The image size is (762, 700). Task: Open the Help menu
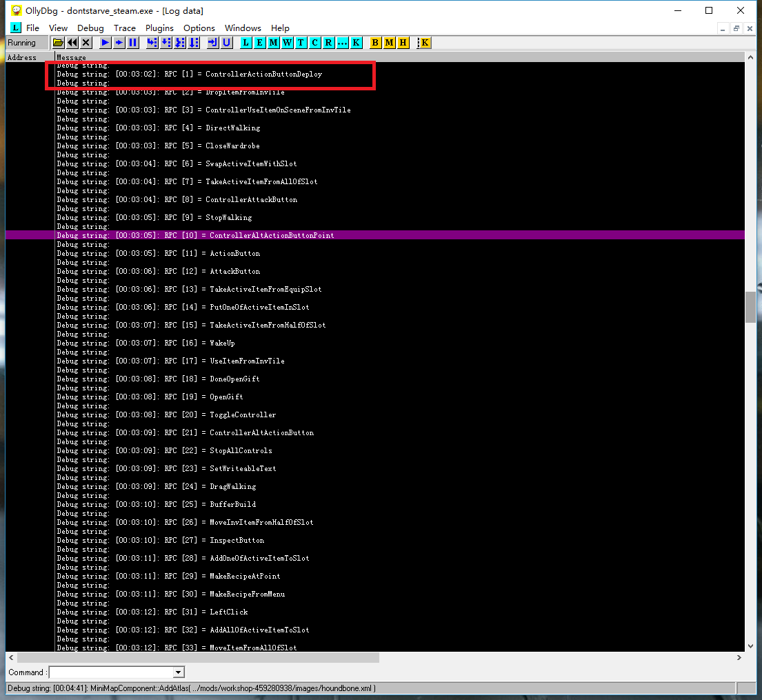pyautogui.click(x=280, y=28)
